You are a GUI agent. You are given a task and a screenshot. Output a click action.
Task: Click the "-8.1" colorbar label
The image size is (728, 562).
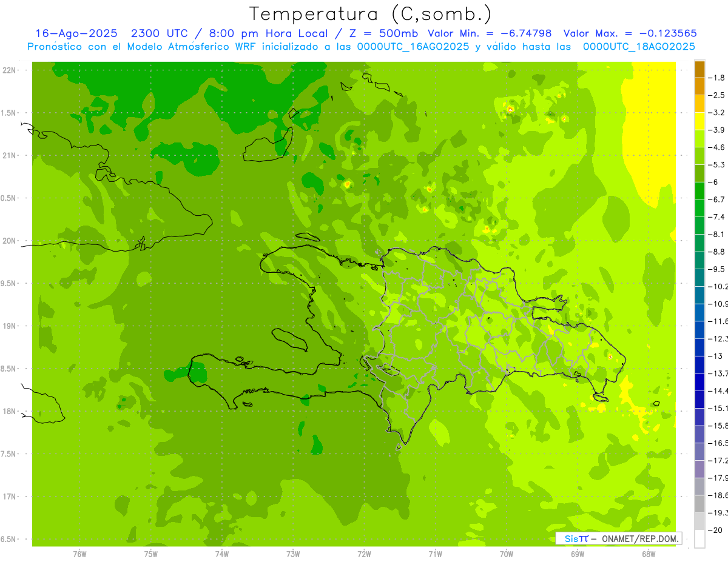pos(716,234)
